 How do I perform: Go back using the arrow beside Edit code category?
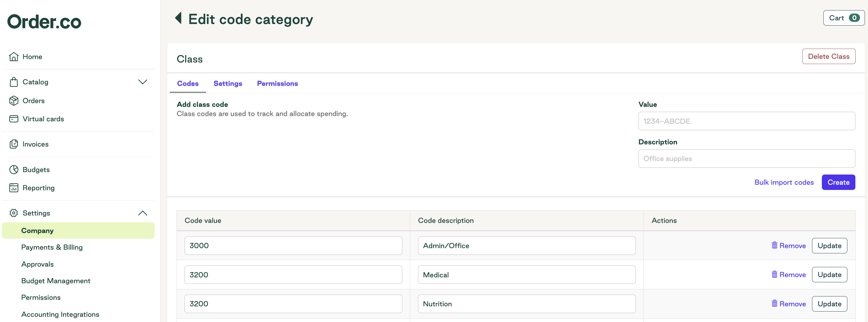tap(179, 18)
